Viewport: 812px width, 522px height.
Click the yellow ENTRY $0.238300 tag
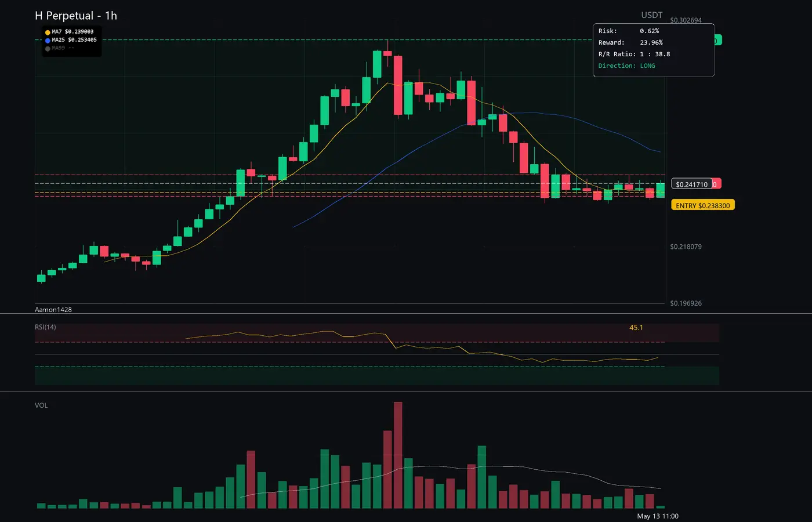click(x=703, y=205)
